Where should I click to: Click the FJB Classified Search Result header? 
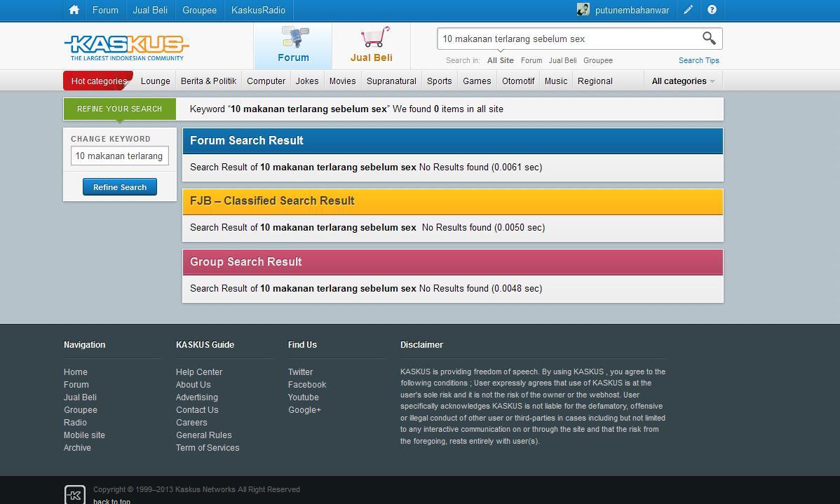(453, 201)
